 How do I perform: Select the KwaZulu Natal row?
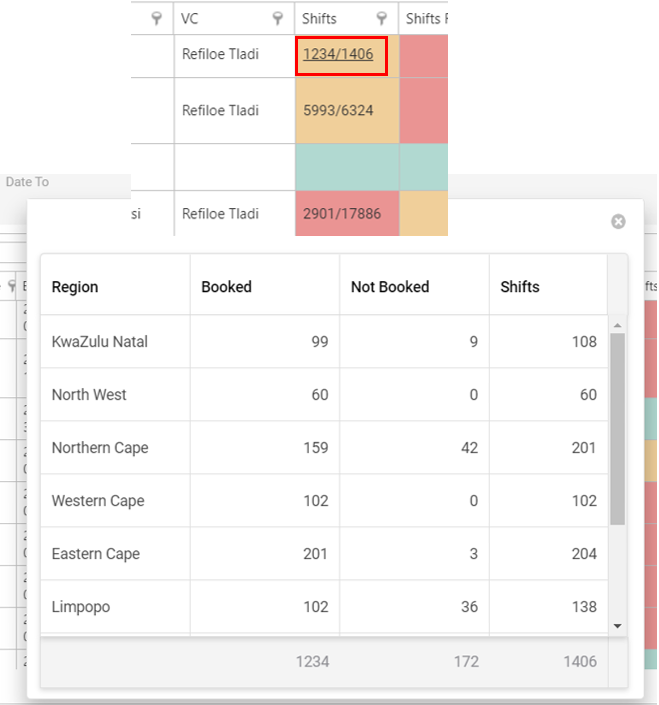click(x=324, y=342)
